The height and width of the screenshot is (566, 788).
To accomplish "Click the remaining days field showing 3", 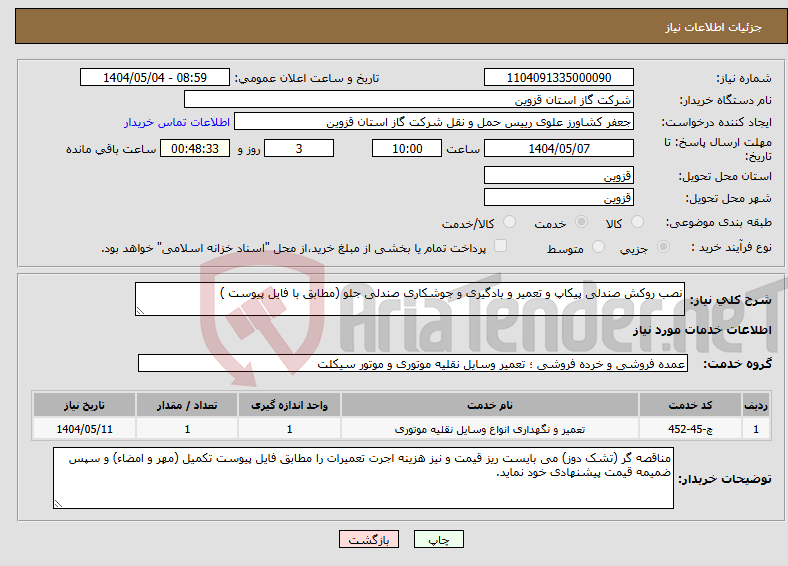I will 299,148.
